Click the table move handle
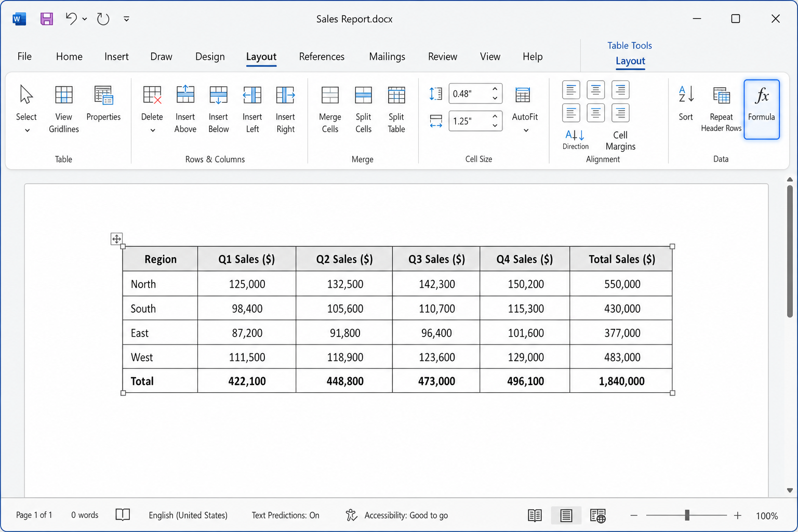This screenshot has width=798, height=532. pyautogui.click(x=116, y=239)
